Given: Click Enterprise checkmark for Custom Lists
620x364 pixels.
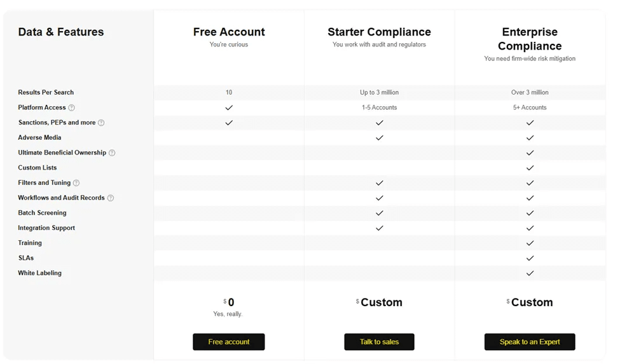Looking at the screenshot, I should (530, 168).
